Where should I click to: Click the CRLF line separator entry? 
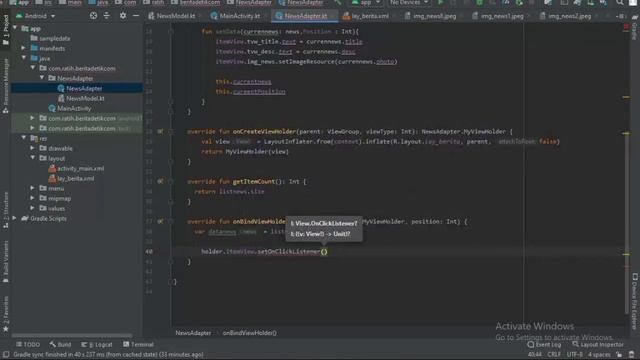(554, 354)
